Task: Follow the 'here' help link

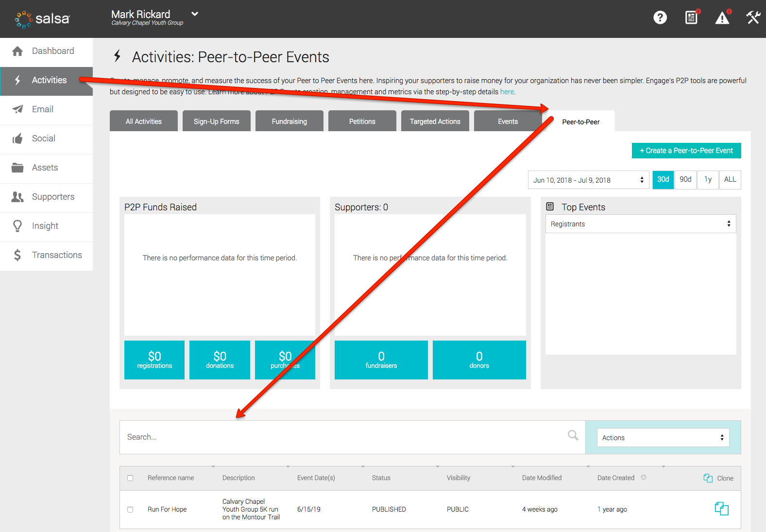Action: click(507, 92)
